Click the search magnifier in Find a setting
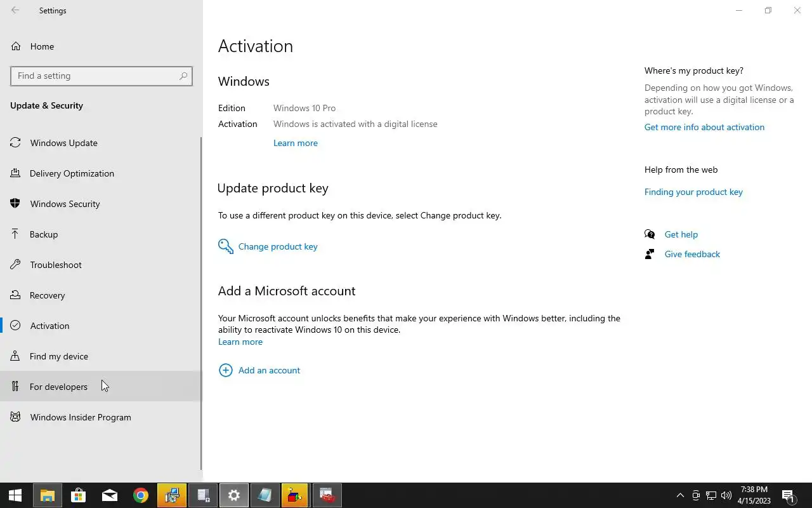 coord(183,76)
